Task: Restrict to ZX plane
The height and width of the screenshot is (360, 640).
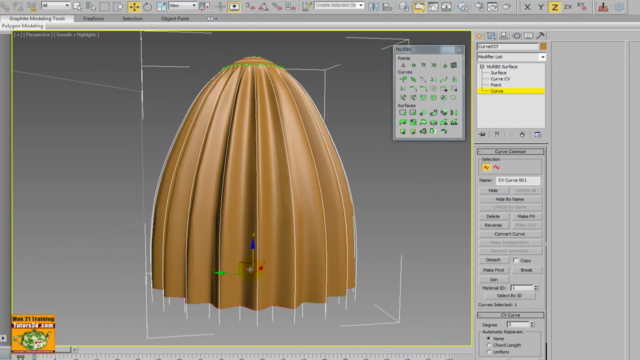Action: click(568, 7)
